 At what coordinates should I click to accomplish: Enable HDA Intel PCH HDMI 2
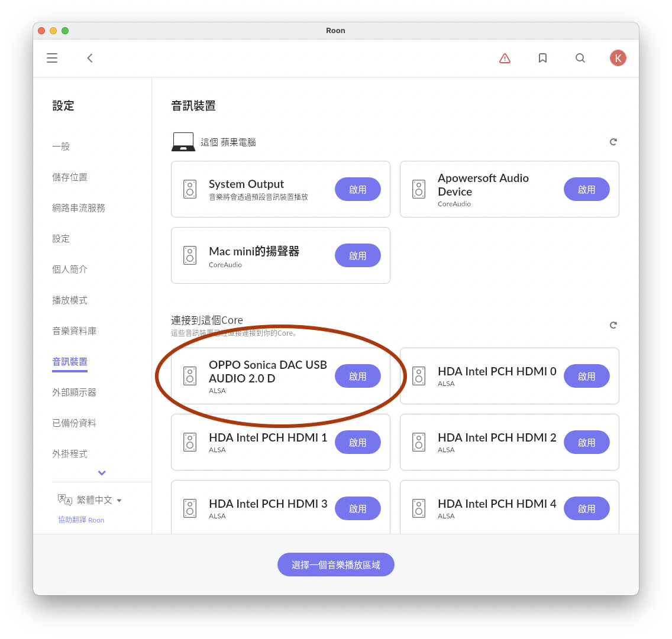pos(587,442)
